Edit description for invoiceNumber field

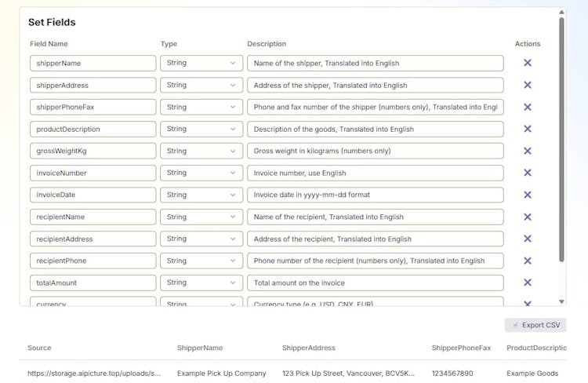(x=375, y=173)
